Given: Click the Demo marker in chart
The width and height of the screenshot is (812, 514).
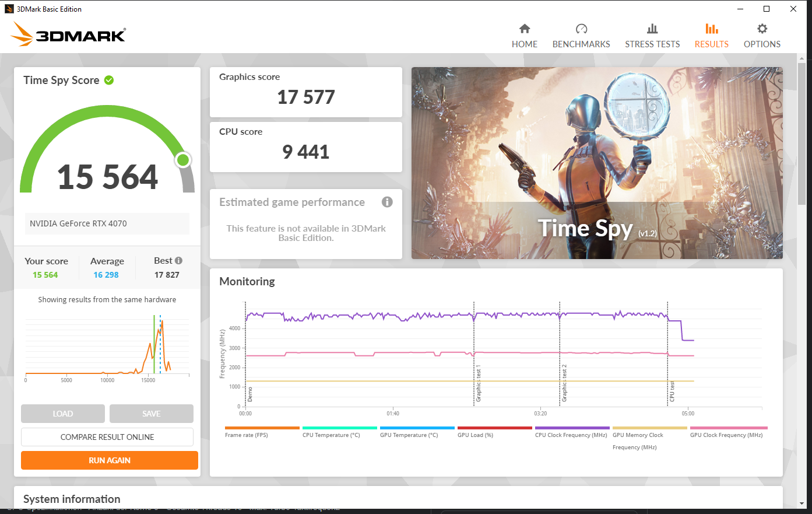Looking at the screenshot, I should pyautogui.click(x=250, y=394).
